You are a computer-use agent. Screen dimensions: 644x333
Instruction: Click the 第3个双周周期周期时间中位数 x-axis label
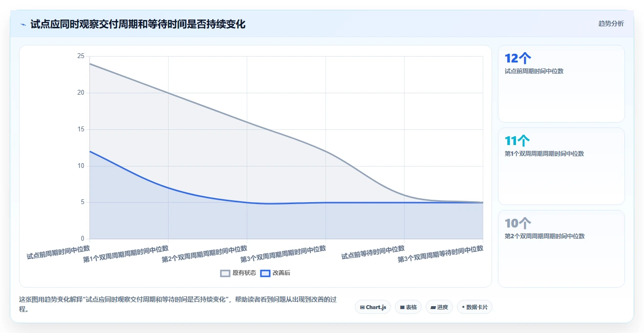(x=283, y=254)
